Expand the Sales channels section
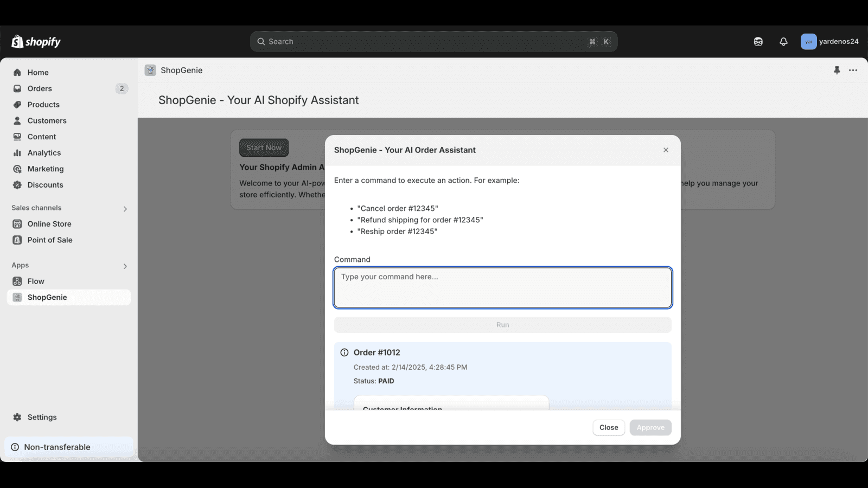The height and width of the screenshot is (488, 868). (x=125, y=209)
